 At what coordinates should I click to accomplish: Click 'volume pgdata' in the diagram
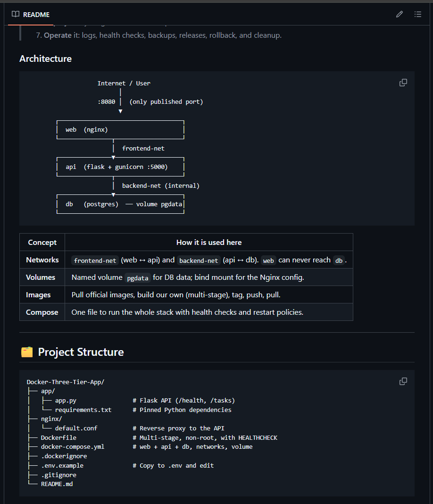pos(159,204)
